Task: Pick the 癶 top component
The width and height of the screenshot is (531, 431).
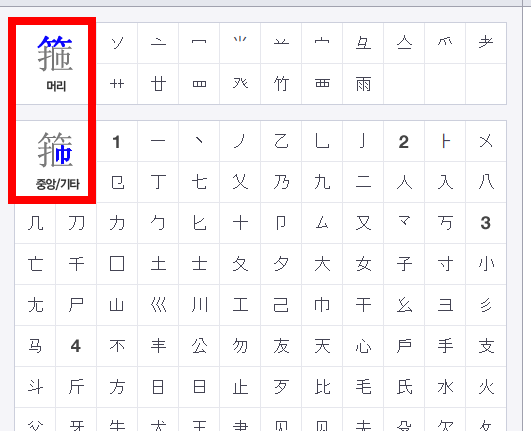Action: tap(240, 84)
